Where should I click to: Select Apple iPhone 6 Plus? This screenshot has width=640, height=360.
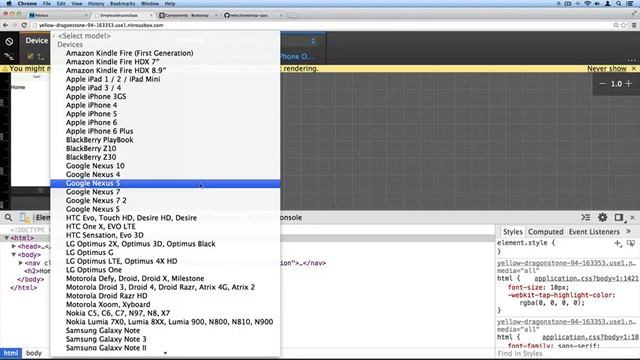coord(165,131)
